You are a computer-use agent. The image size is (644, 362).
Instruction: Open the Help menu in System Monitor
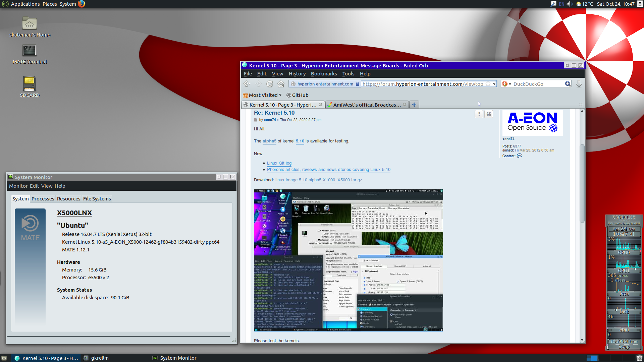[60, 186]
